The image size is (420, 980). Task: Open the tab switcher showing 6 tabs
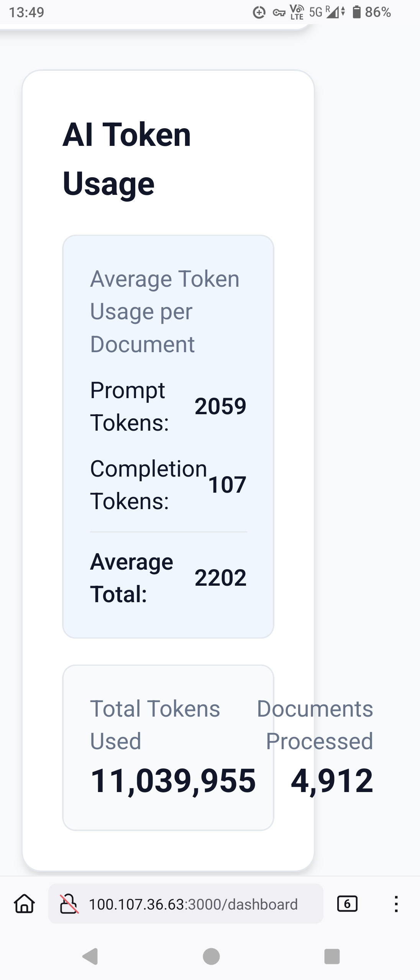(347, 904)
